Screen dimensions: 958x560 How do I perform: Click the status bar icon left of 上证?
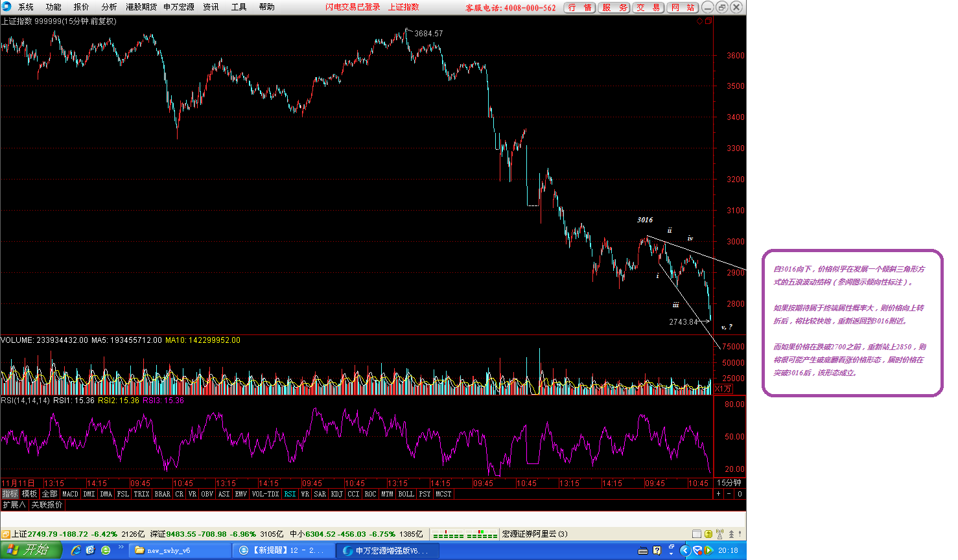click(x=6, y=534)
